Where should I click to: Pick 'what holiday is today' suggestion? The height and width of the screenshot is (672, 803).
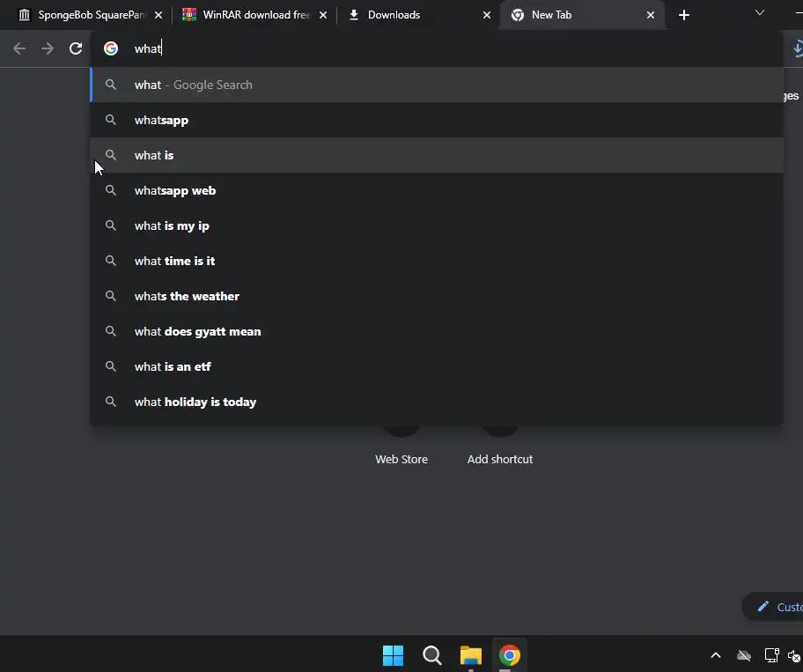437,402
